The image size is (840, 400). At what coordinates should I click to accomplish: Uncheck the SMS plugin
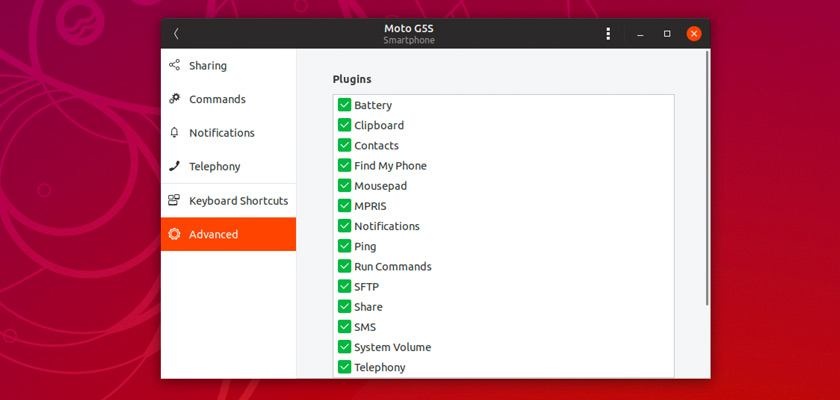coord(344,327)
